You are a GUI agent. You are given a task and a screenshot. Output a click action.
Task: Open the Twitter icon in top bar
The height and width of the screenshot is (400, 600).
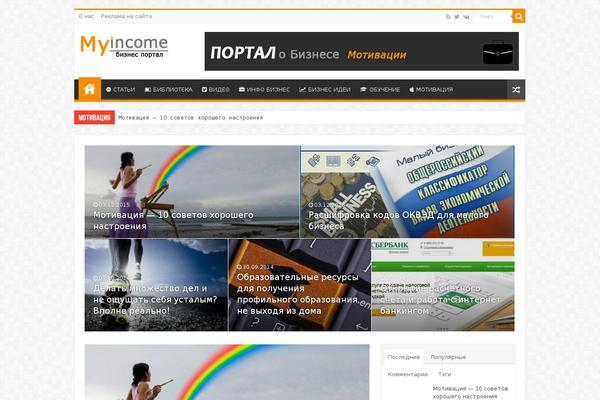(457, 17)
